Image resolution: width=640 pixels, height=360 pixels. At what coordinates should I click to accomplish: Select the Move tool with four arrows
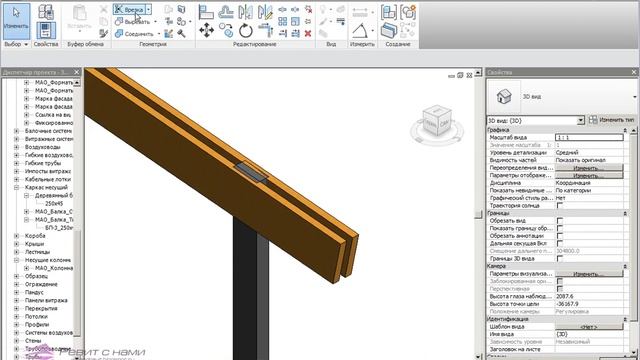point(206,31)
